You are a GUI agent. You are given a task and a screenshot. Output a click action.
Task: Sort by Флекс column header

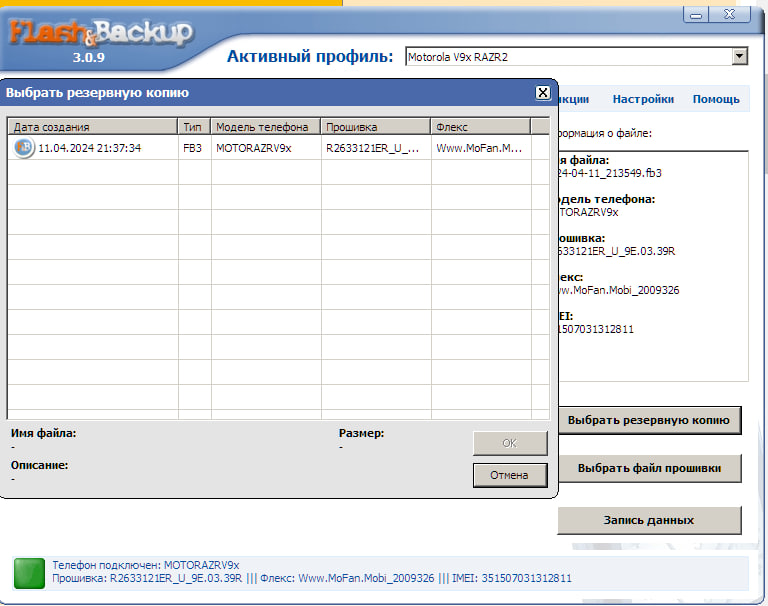(x=480, y=127)
